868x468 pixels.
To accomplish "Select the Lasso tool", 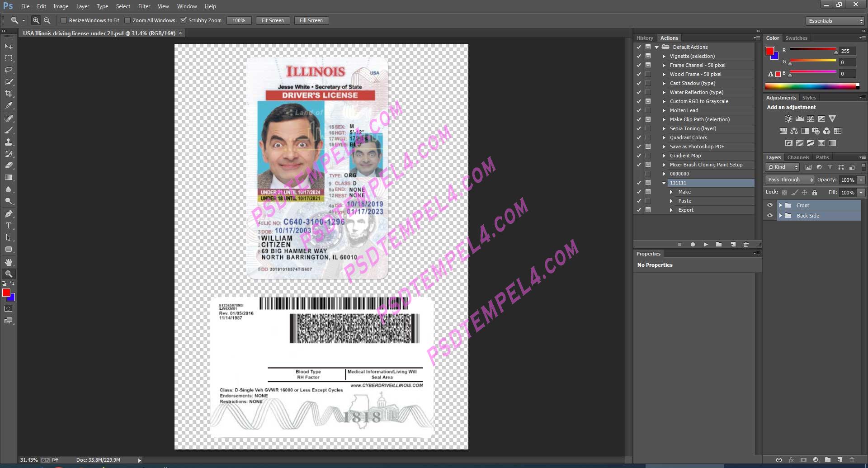I will coord(8,70).
